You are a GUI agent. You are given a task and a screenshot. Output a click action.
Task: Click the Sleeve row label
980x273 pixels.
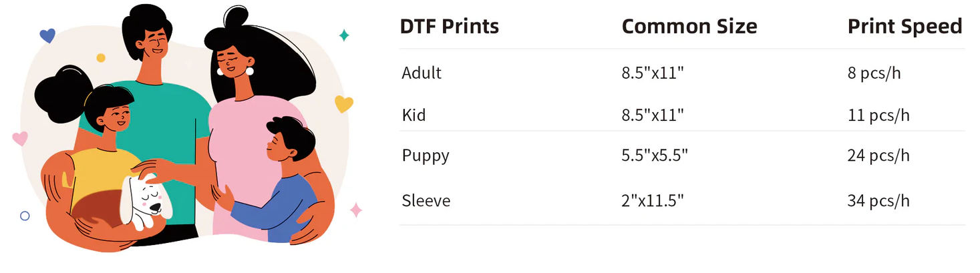pyautogui.click(x=426, y=200)
